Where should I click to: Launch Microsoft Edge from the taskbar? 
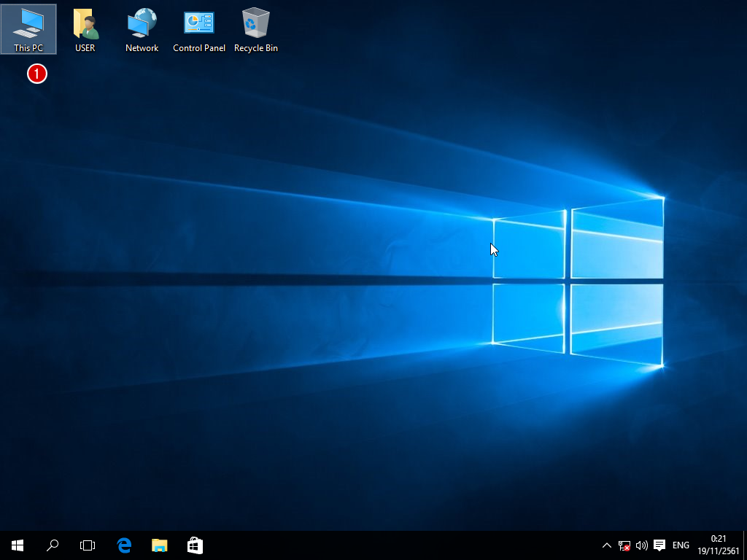click(124, 545)
